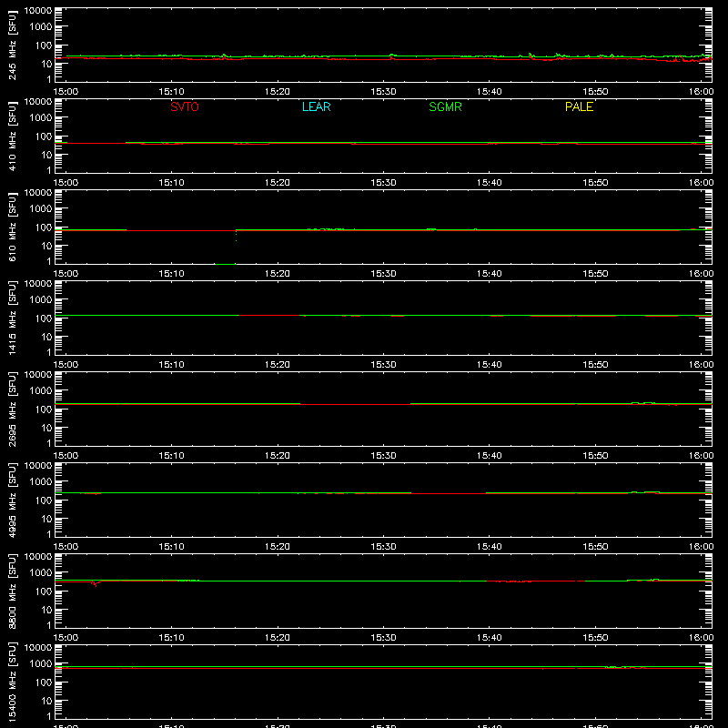
Task: Click 15:50 tick under the 1415 MHz plot
Action: pos(595,365)
